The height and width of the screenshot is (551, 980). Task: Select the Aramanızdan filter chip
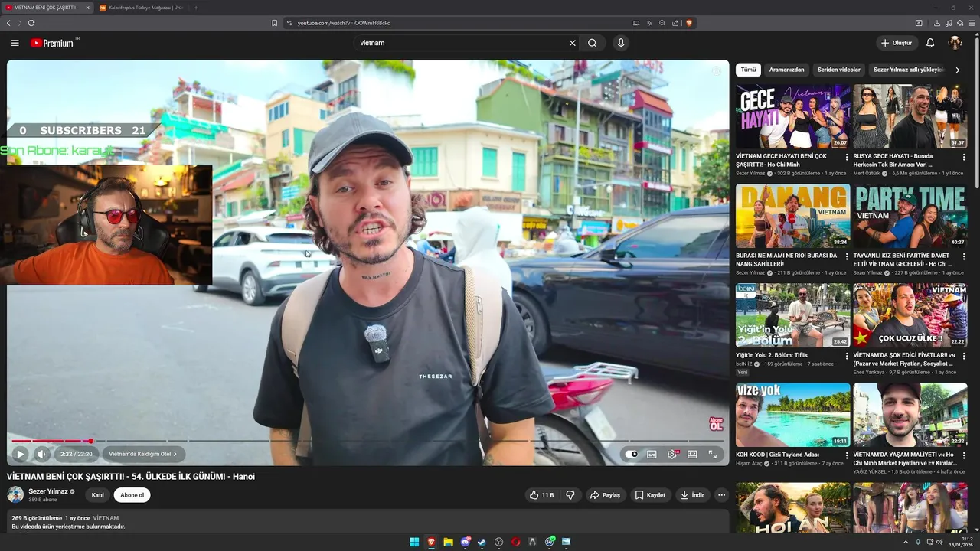click(x=786, y=70)
